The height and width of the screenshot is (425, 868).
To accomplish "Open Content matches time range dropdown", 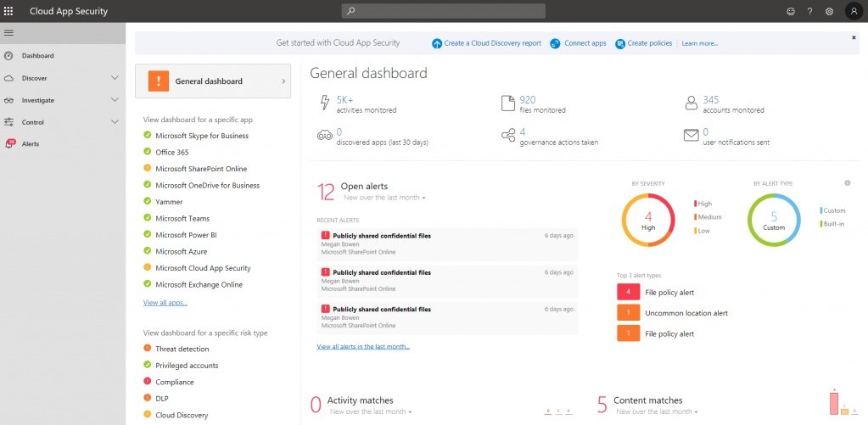I will tap(657, 411).
